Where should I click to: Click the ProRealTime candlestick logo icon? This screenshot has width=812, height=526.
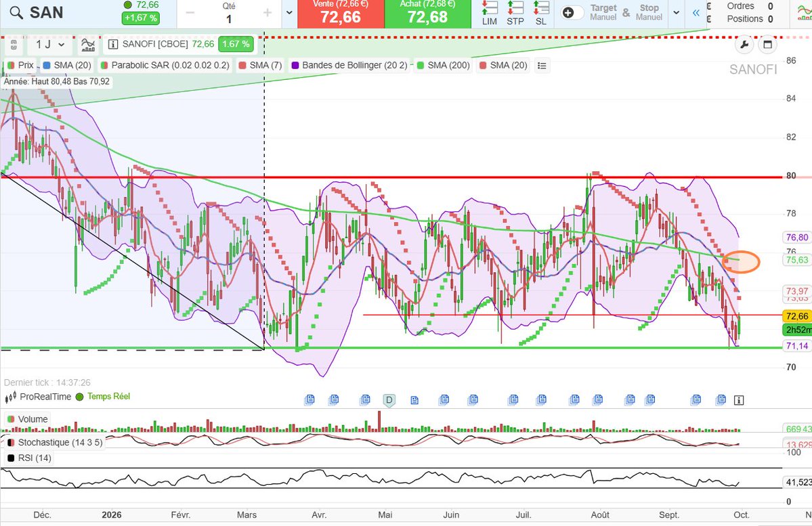click(10, 397)
